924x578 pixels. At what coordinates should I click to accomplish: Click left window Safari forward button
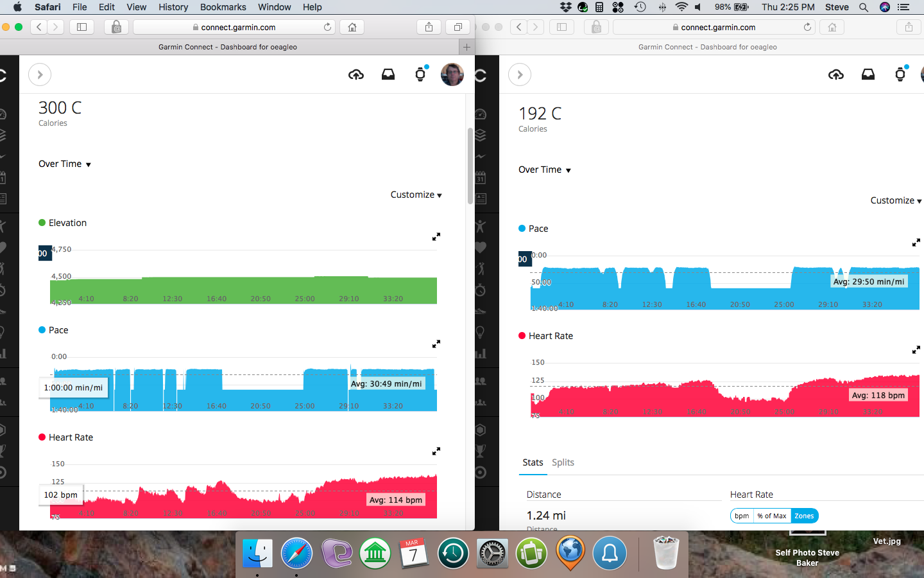[56, 27]
